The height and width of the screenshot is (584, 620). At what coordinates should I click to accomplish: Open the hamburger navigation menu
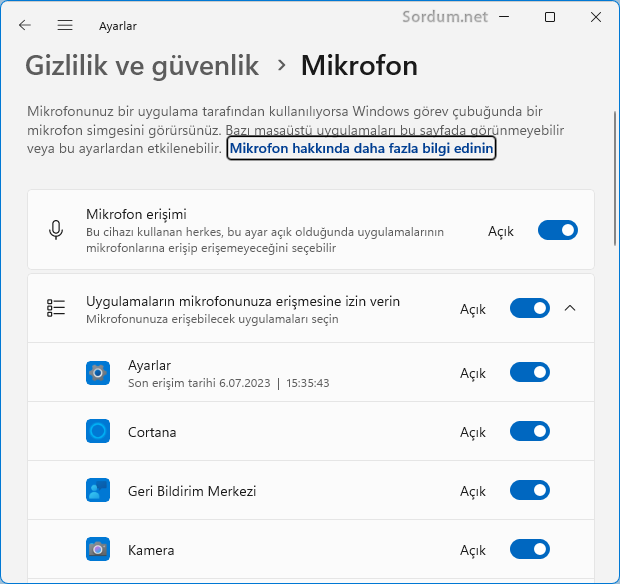pos(65,25)
